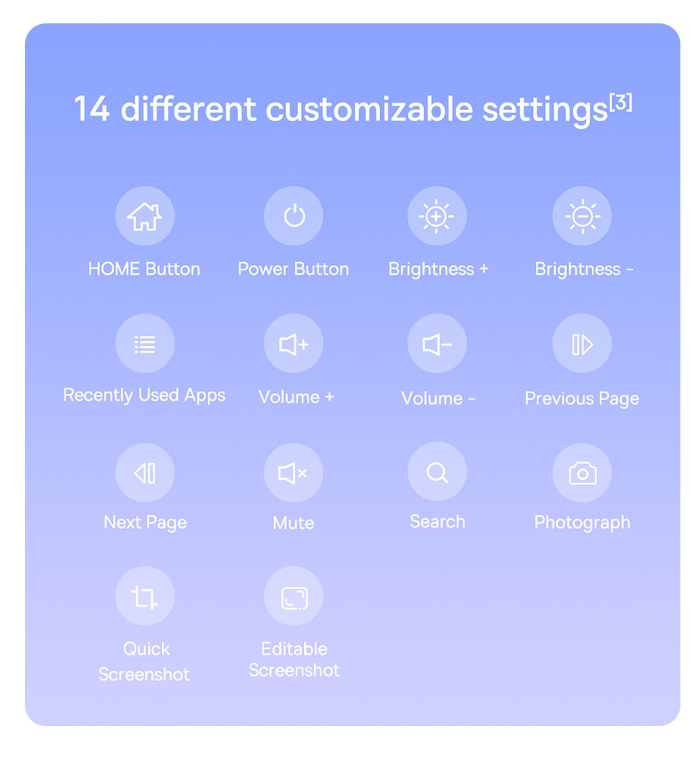Screen dimensions: 700x760
Task: Open the Recently Used Apps list icon
Action: pos(145,343)
